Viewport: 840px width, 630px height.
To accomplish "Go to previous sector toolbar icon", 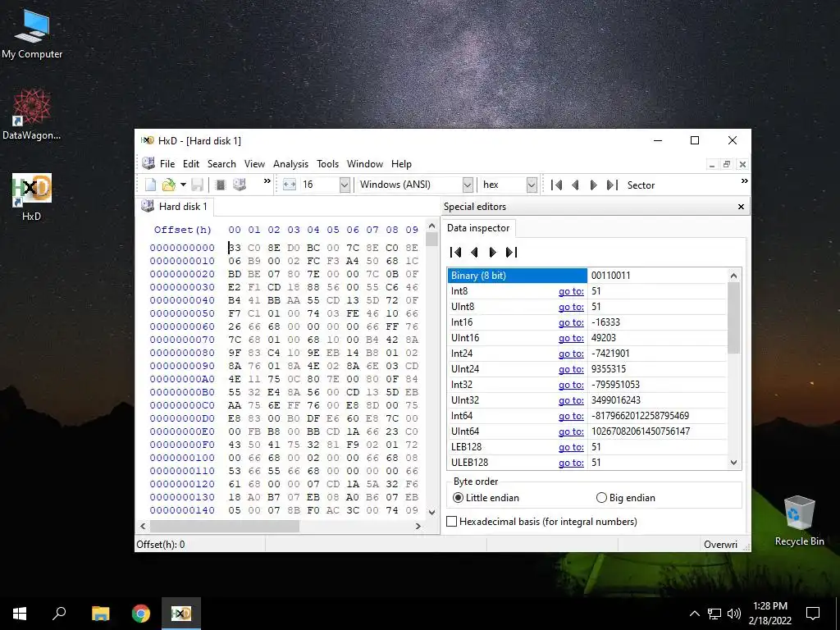I will pos(575,185).
